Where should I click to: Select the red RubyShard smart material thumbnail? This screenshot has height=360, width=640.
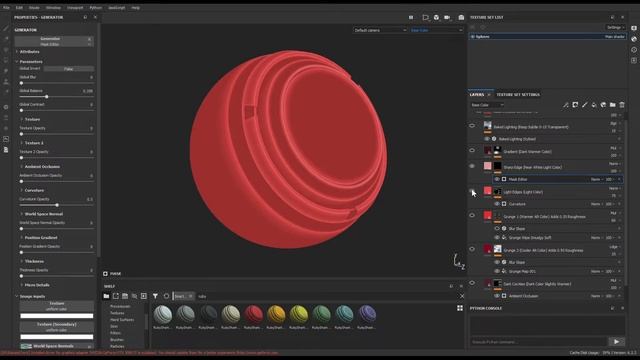click(253, 315)
